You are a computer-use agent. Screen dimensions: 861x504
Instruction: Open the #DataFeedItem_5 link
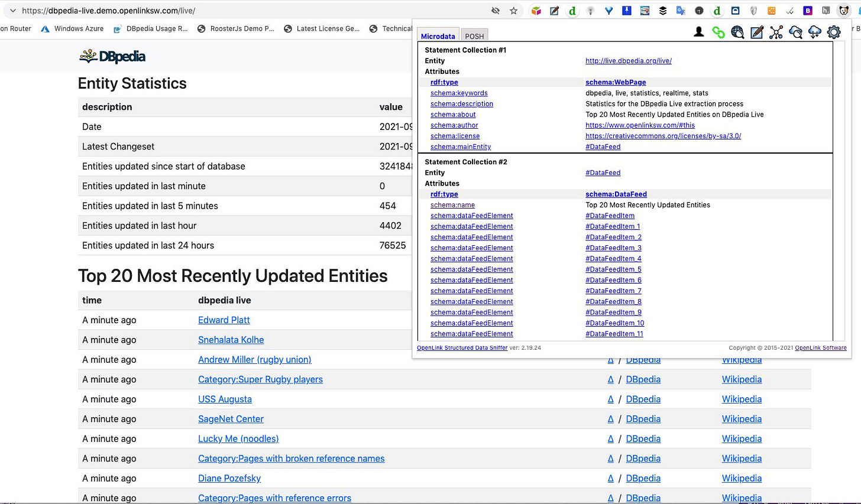tap(613, 269)
